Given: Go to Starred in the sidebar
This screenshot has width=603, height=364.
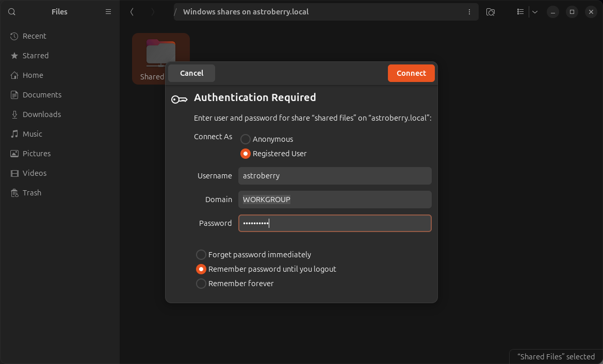Looking at the screenshot, I should pyautogui.click(x=35, y=56).
